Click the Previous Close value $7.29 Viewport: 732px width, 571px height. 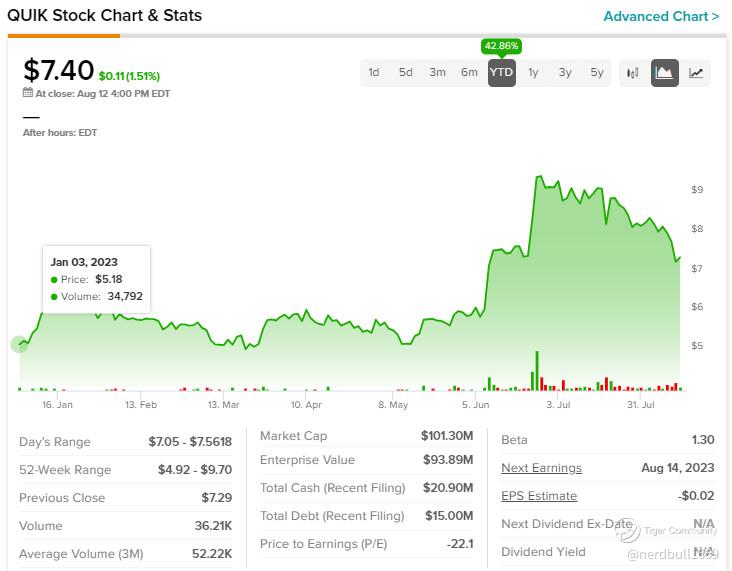217,498
